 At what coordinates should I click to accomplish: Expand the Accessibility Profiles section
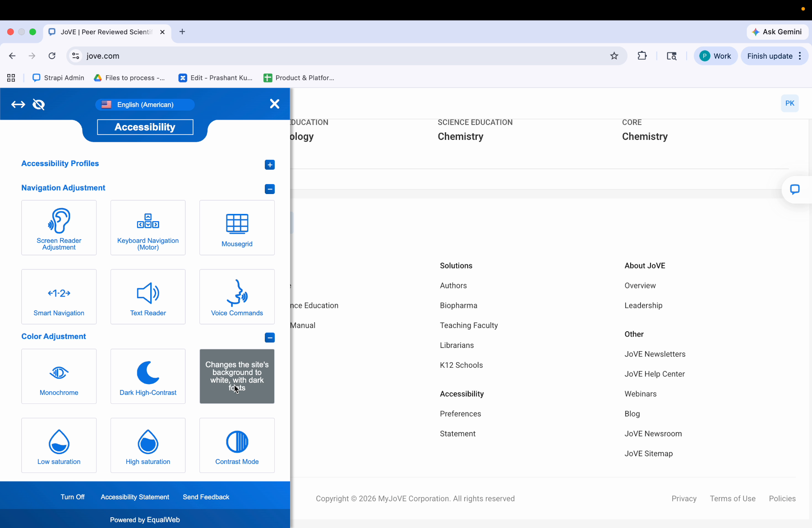click(x=270, y=165)
